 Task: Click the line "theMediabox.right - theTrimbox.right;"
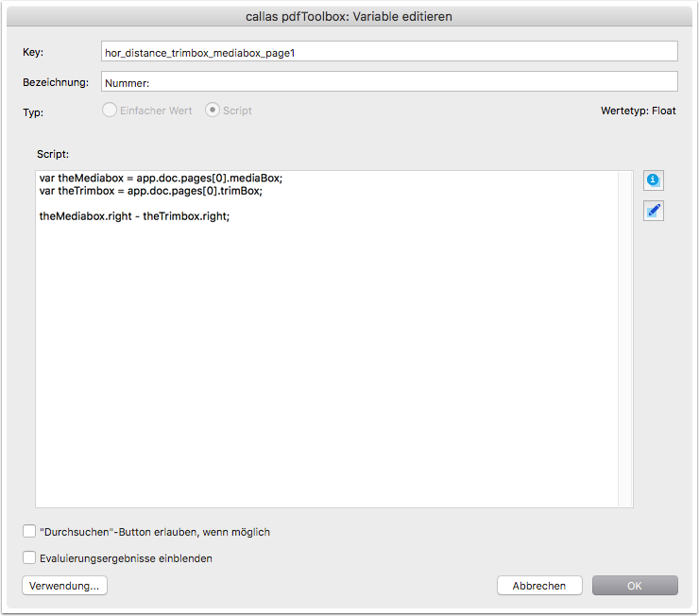tap(134, 216)
